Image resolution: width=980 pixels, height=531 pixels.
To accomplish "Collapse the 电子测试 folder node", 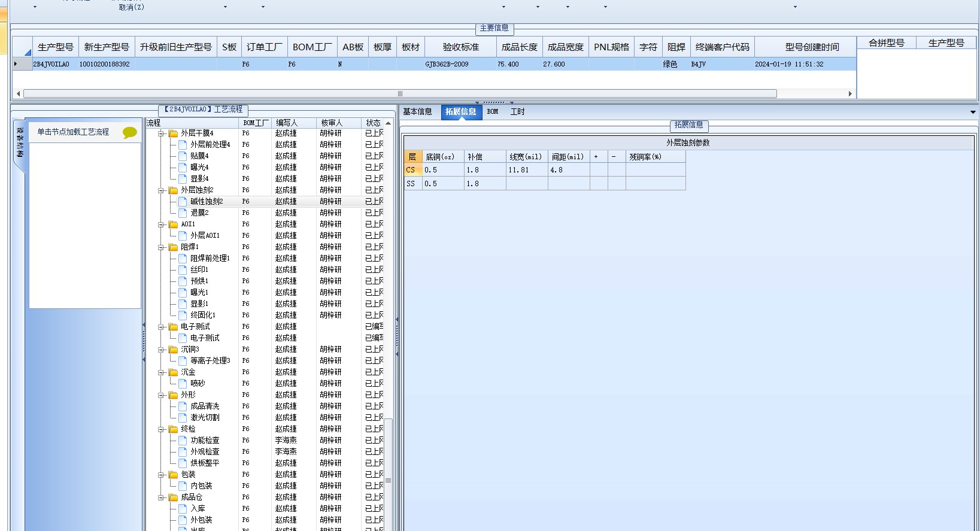I will pyautogui.click(x=161, y=327).
